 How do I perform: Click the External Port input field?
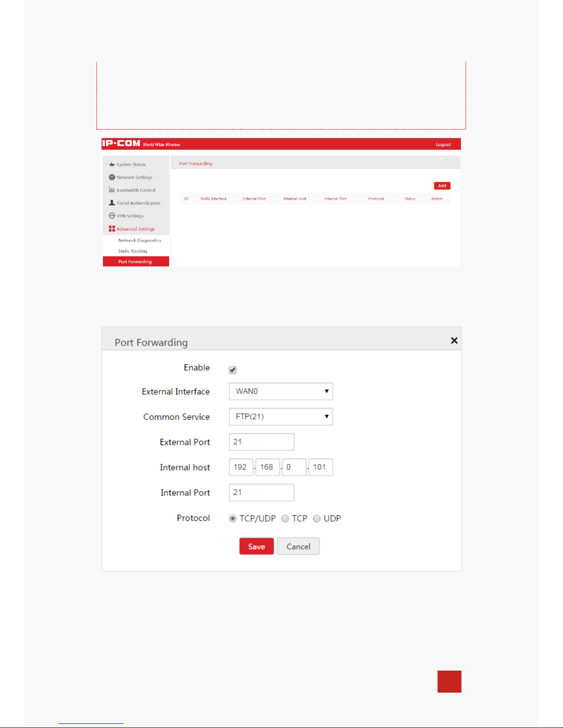tap(262, 442)
